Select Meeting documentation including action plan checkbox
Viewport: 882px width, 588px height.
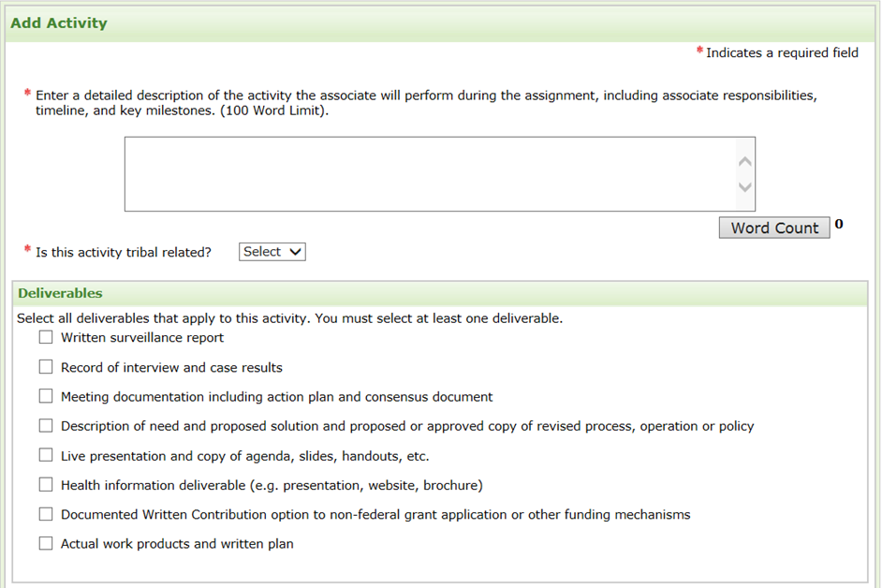click(46, 396)
